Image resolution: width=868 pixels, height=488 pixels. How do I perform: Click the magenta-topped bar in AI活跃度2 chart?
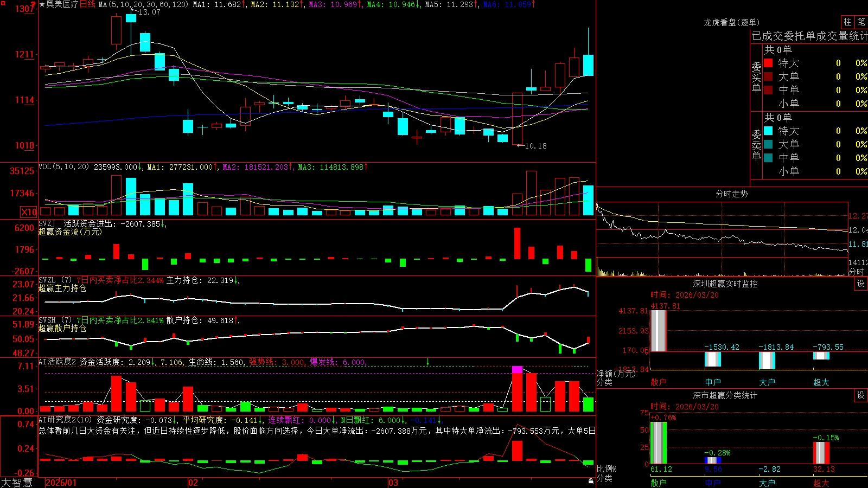pyautogui.click(x=518, y=389)
